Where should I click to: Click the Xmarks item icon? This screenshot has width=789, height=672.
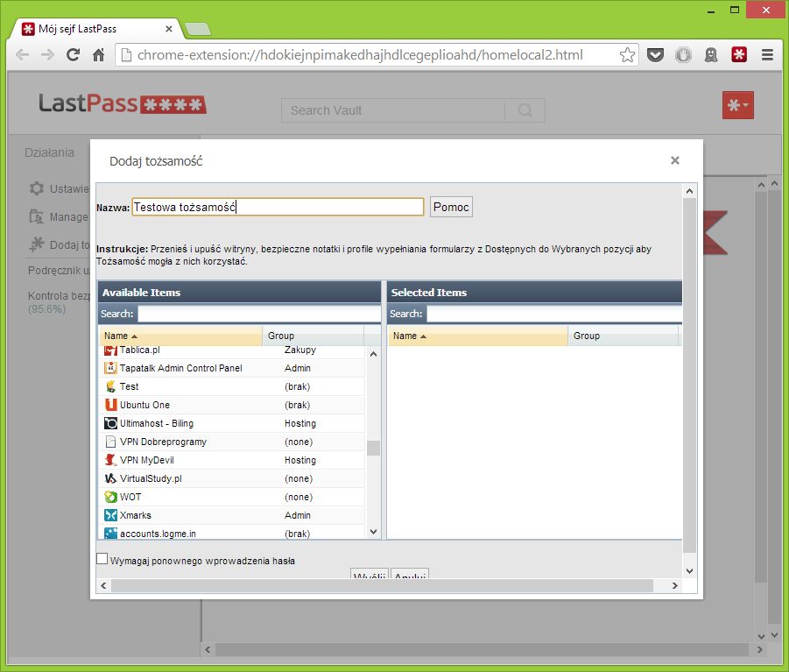pyautogui.click(x=110, y=515)
